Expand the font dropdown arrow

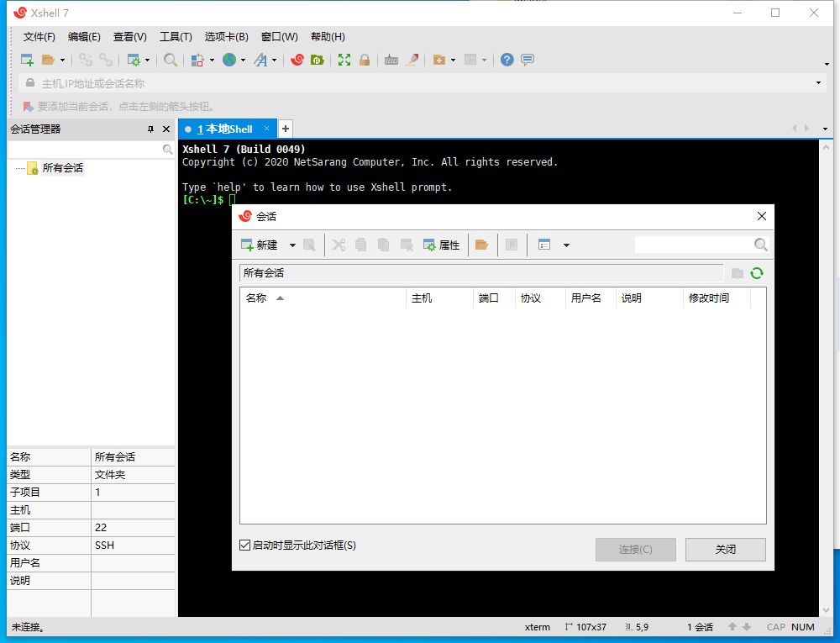pos(275,60)
